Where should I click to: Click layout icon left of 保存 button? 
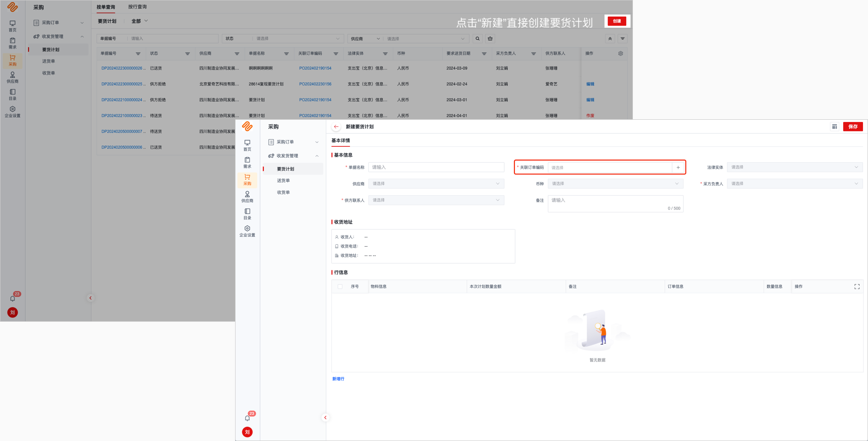pyautogui.click(x=835, y=127)
